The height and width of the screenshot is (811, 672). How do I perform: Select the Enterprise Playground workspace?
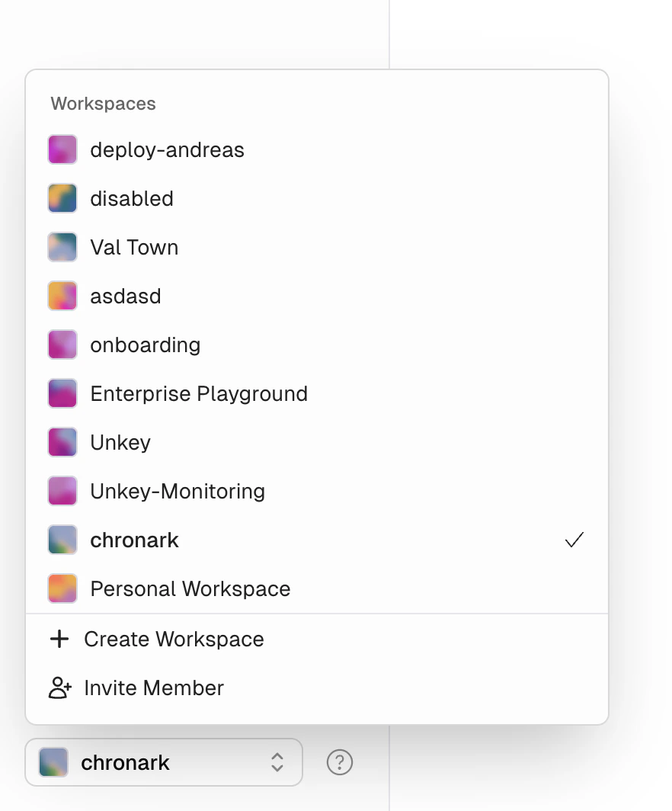198,393
